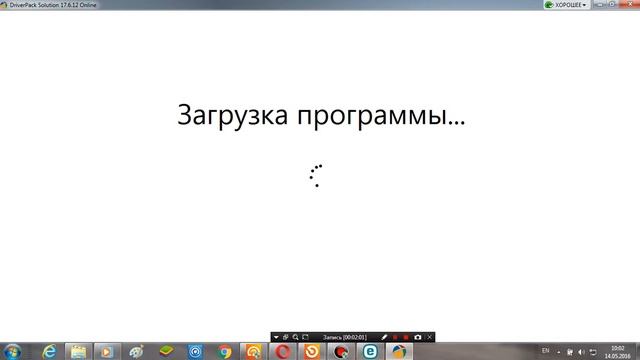
Task: Click the Запись [00:02:01] timer text
Action: pyautogui.click(x=344, y=337)
